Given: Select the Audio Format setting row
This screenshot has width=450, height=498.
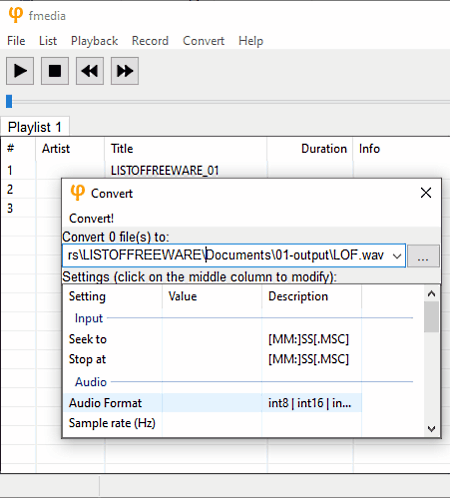Looking at the screenshot, I should click(212, 403).
